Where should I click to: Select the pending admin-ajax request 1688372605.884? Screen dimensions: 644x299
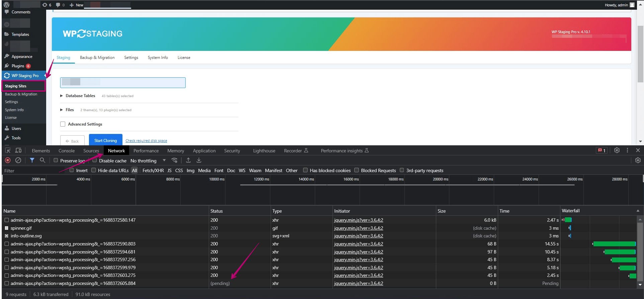click(319, 283)
